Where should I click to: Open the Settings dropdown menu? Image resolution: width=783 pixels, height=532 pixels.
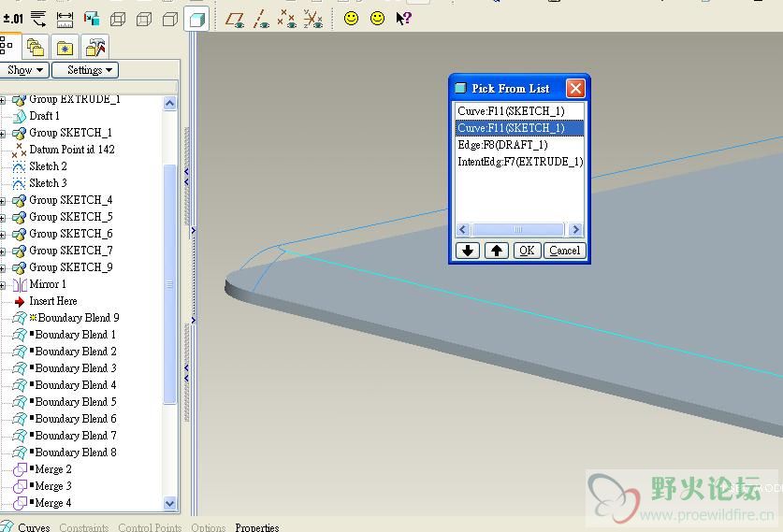click(85, 70)
